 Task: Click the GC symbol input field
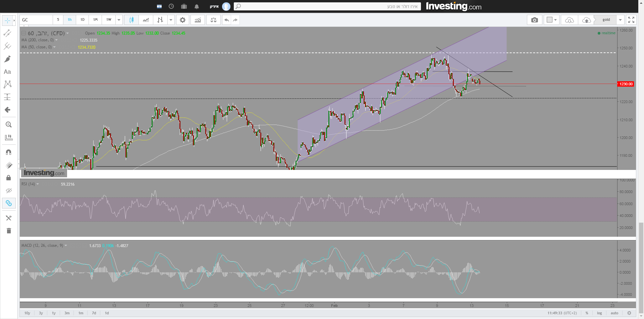tap(36, 20)
